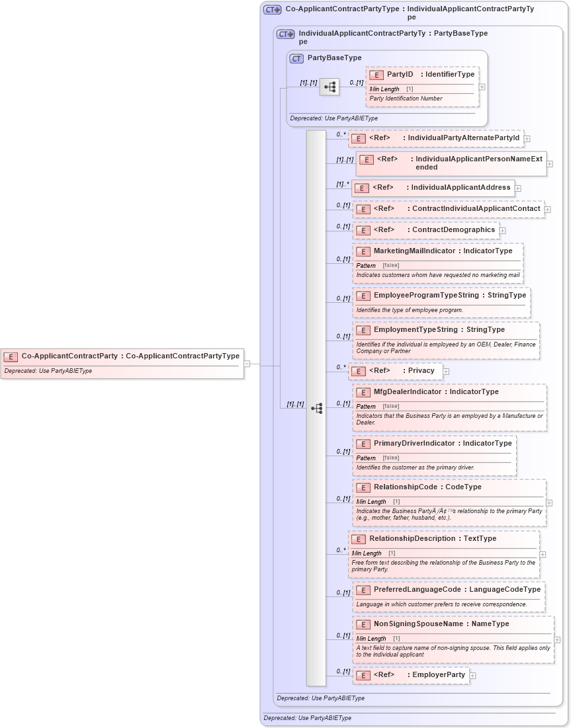Click the E icon of the Privacy reference
This screenshot has width=571, height=728.
coord(357,371)
